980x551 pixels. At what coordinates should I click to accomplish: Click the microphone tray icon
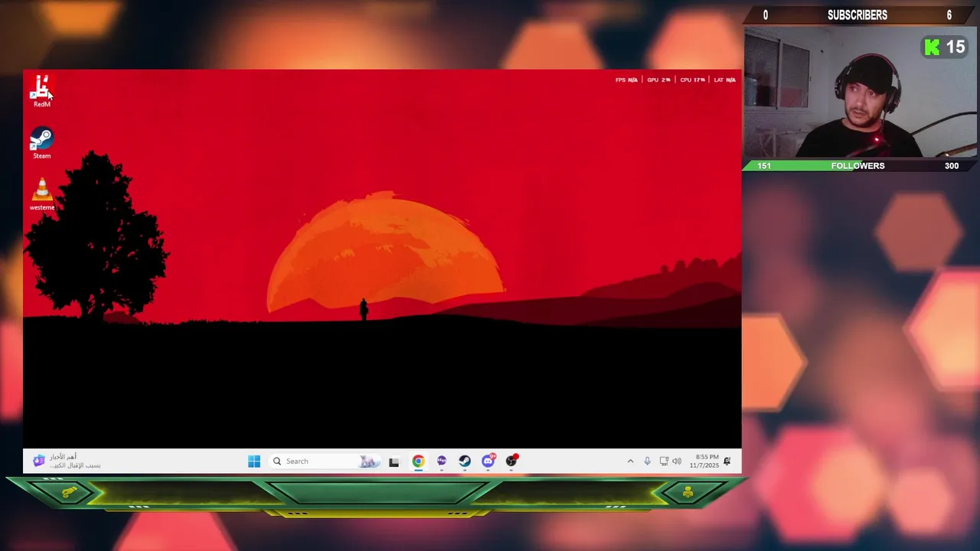tap(647, 461)
